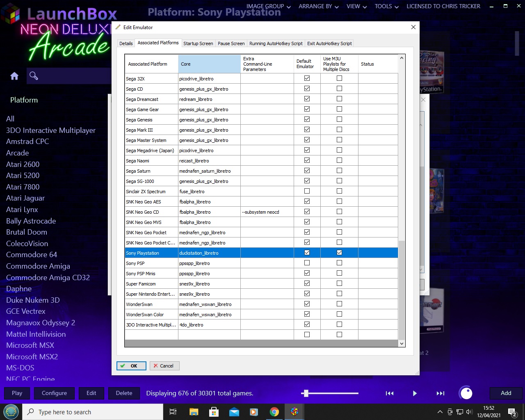Click OK to save emulator settings
This screenshot has height=420, width=525.
point(131,366)
